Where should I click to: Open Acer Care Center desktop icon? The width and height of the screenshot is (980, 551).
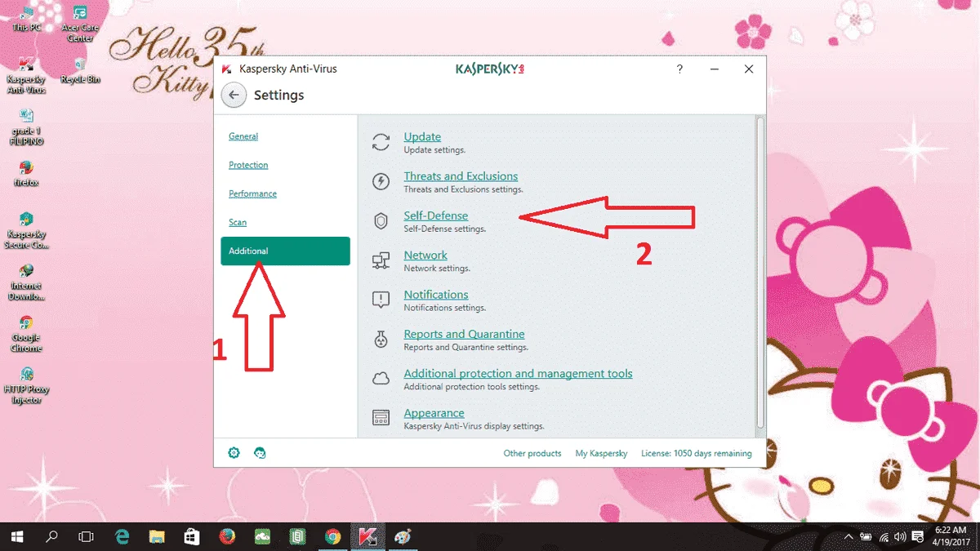click(x=80, y=23)
